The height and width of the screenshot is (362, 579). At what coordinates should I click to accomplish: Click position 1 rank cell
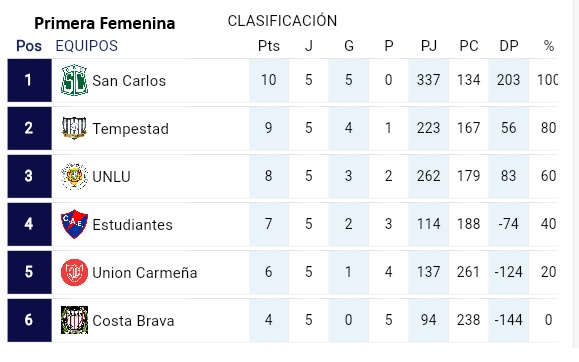click(x=29, y=80)
